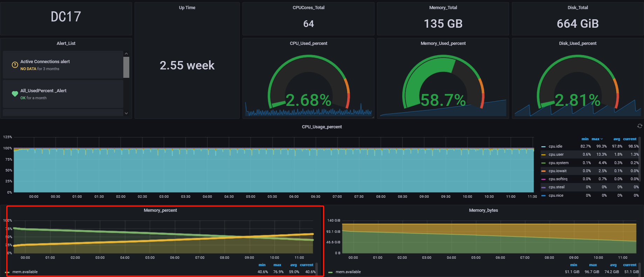Click the green heart OK status icon
644x277 pixels.
click(x=15, y=94)
